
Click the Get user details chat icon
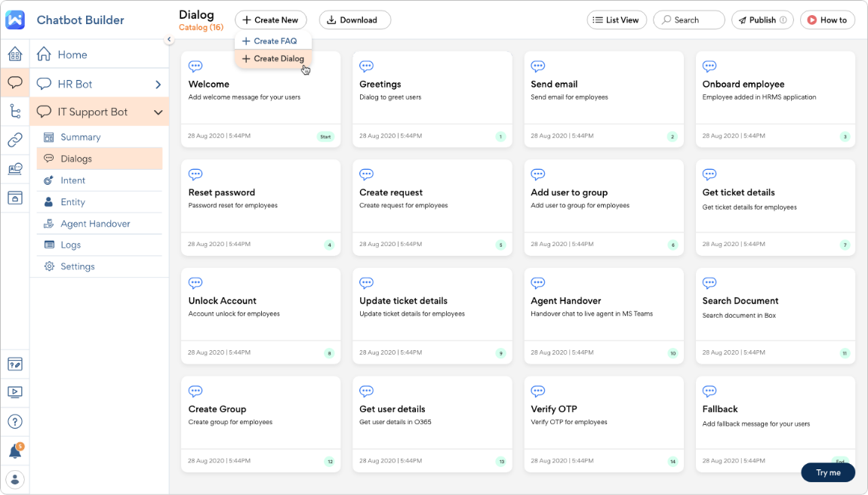click(367, 392)
